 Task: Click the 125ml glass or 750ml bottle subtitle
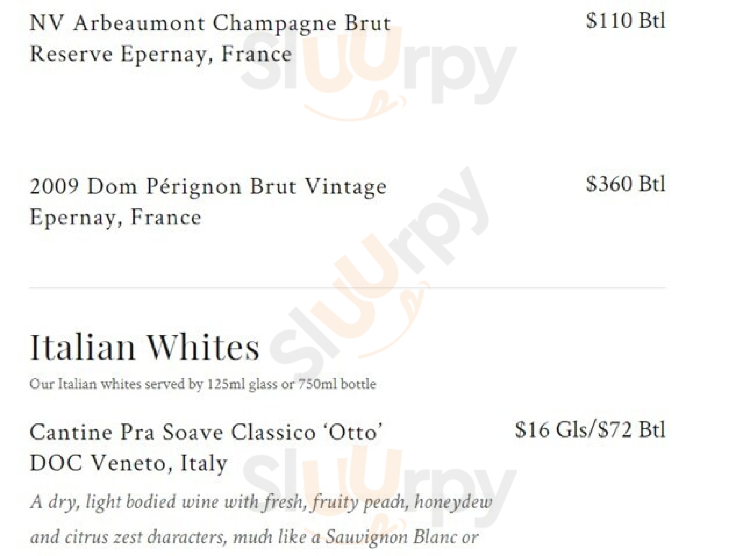coord(203,384)
